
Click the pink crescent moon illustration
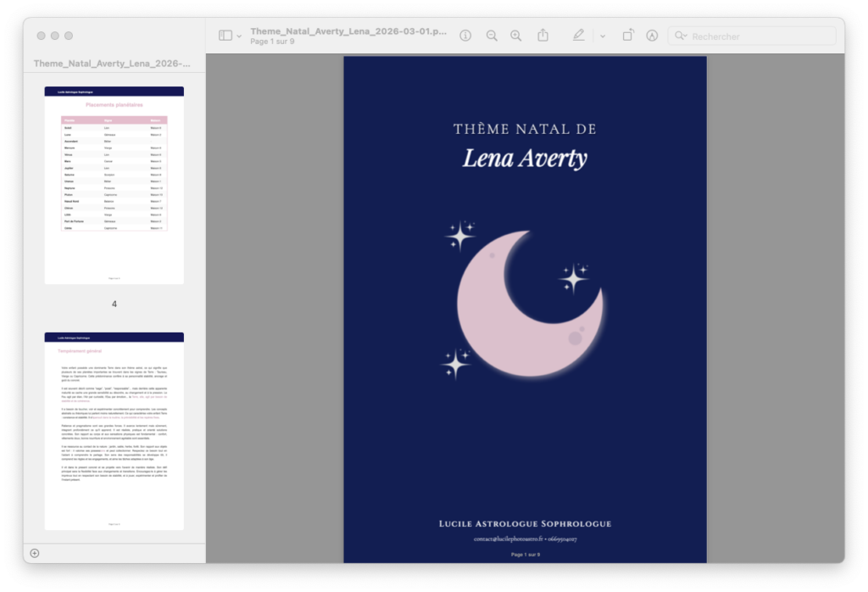pos(529,304)
